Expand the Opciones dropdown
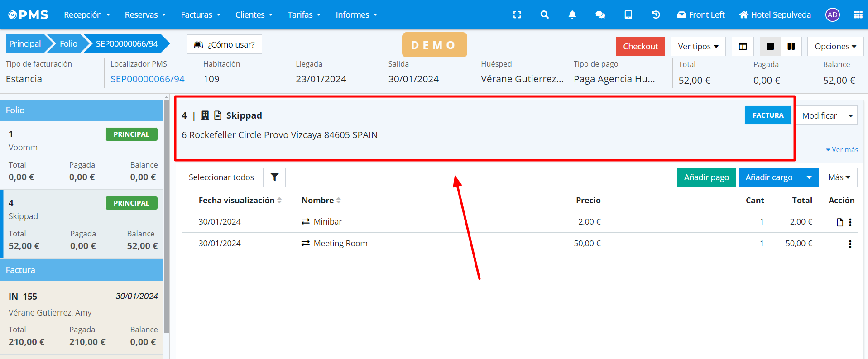Viewport: 868px width, 359px height. coord(835,47)
